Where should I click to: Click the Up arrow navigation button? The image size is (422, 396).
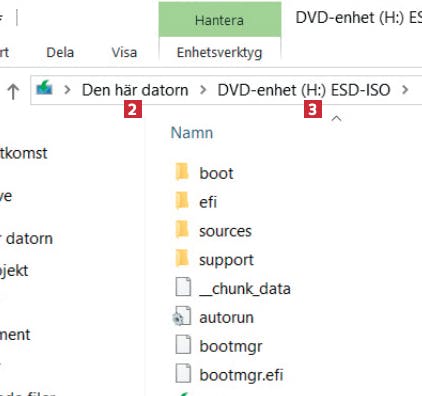13,91
